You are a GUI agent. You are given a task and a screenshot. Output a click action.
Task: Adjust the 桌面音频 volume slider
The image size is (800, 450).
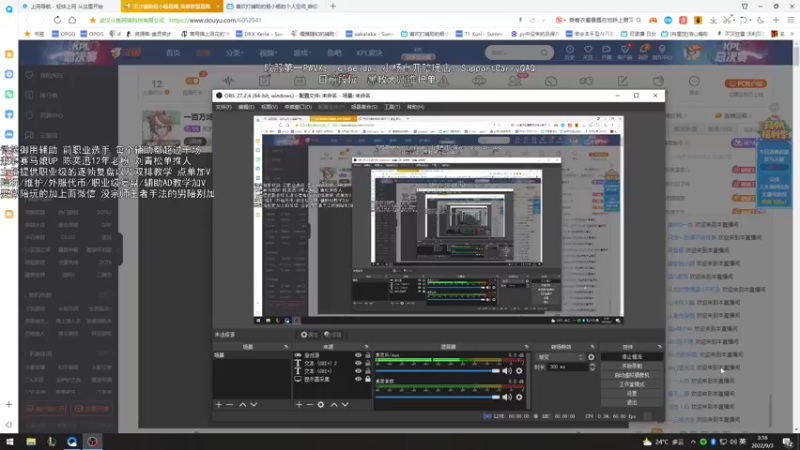[x=438, y=397]
